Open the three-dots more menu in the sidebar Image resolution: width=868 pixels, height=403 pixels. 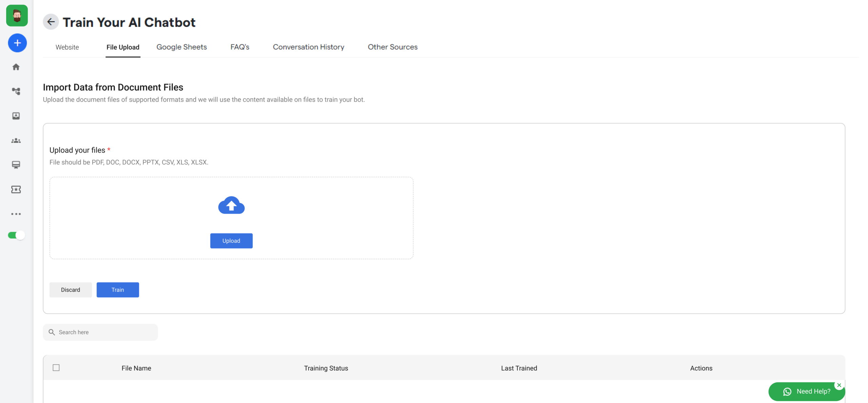[16, 214]
